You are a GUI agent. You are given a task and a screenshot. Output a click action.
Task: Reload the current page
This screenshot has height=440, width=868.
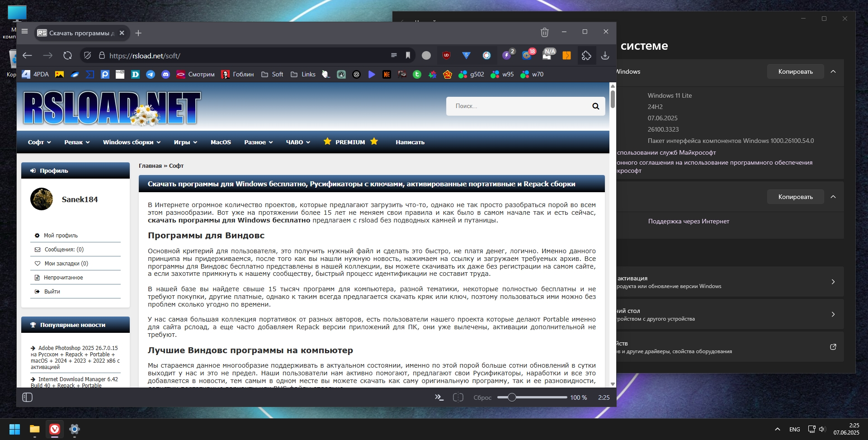pyautogui.click(x=67, y=55)
